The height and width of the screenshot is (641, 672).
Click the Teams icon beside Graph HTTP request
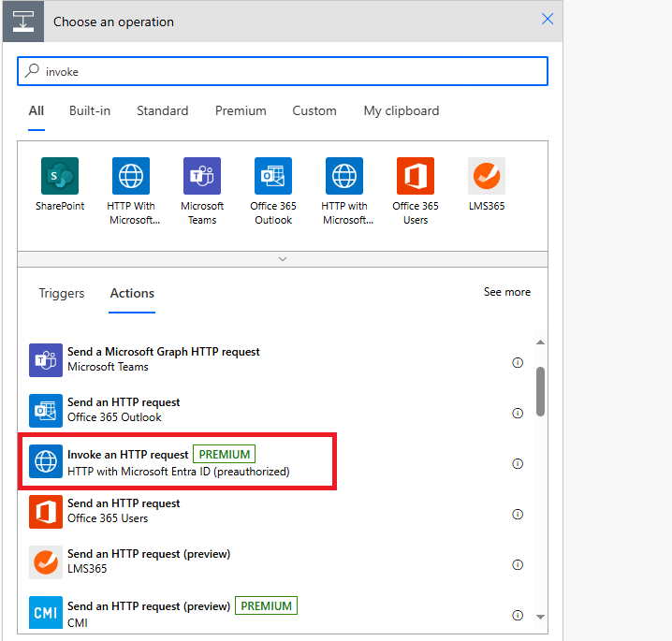tap(46, 360)
